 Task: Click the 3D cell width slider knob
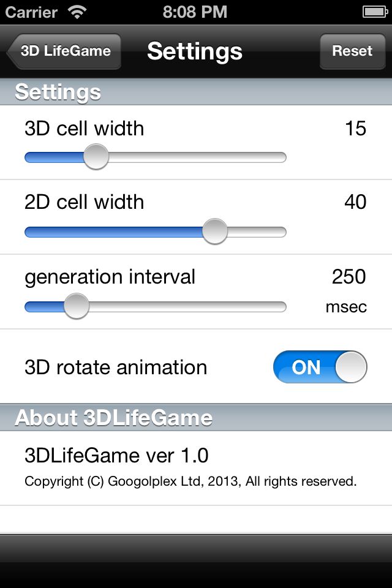coord(96,157)
